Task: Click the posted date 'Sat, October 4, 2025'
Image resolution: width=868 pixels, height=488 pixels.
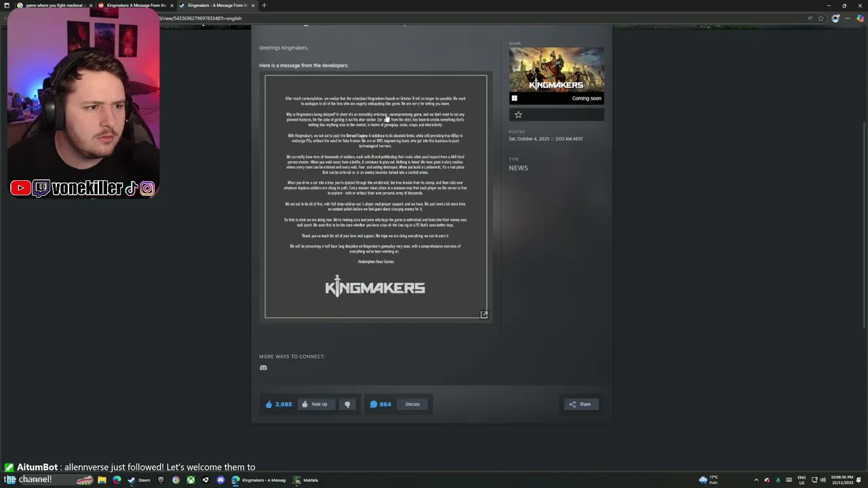Action: [x=529, y=139]
